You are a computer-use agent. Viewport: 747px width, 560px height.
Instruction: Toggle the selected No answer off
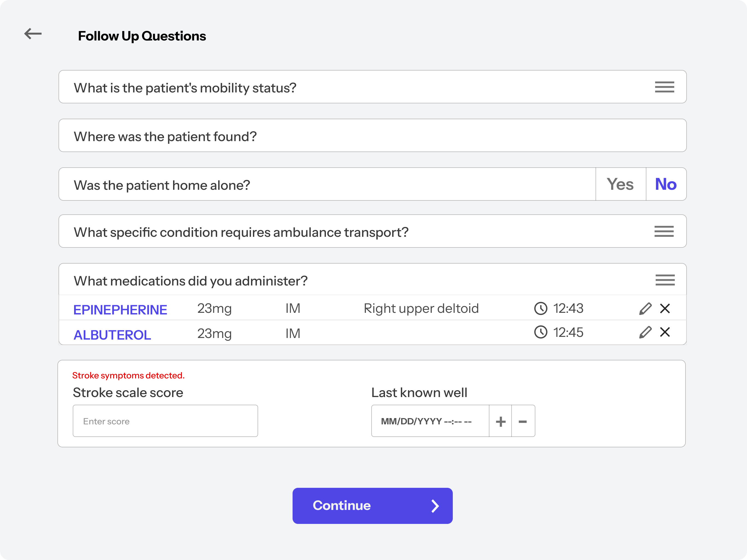click(x=665, y=184)
